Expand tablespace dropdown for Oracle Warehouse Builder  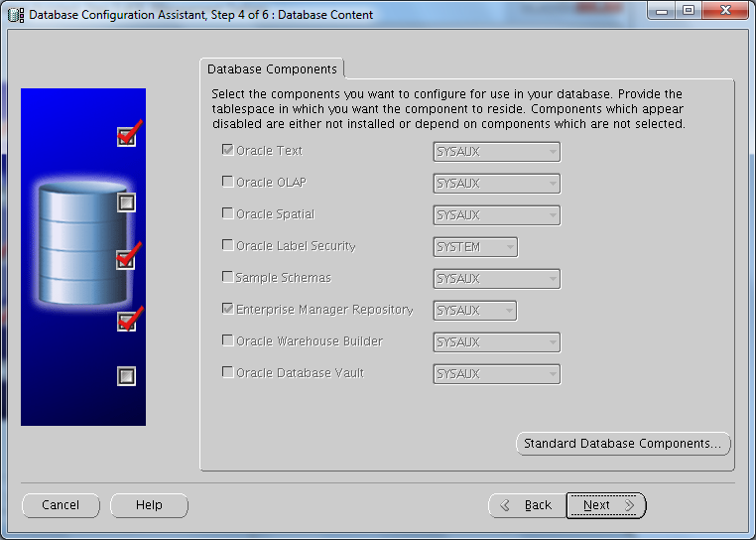coord(496,342)
